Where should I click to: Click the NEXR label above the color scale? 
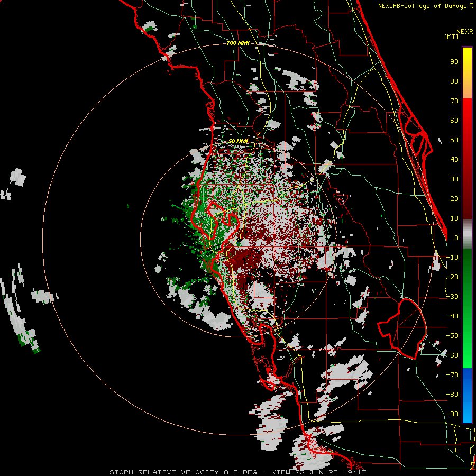click(x=465, y=32)
